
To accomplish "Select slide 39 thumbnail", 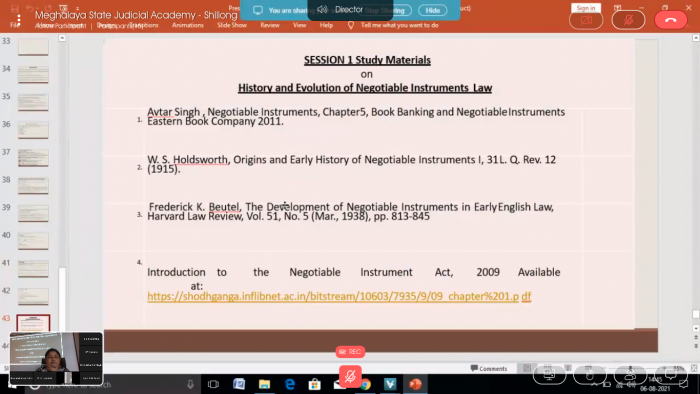I will pos(33,213).
